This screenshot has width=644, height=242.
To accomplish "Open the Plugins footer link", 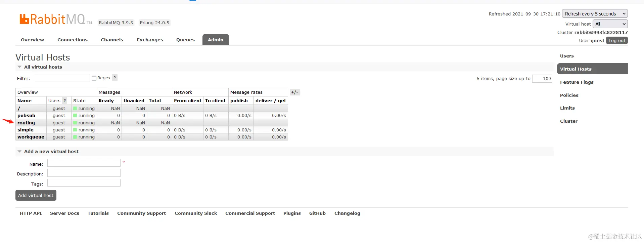I will pos(292,213).
